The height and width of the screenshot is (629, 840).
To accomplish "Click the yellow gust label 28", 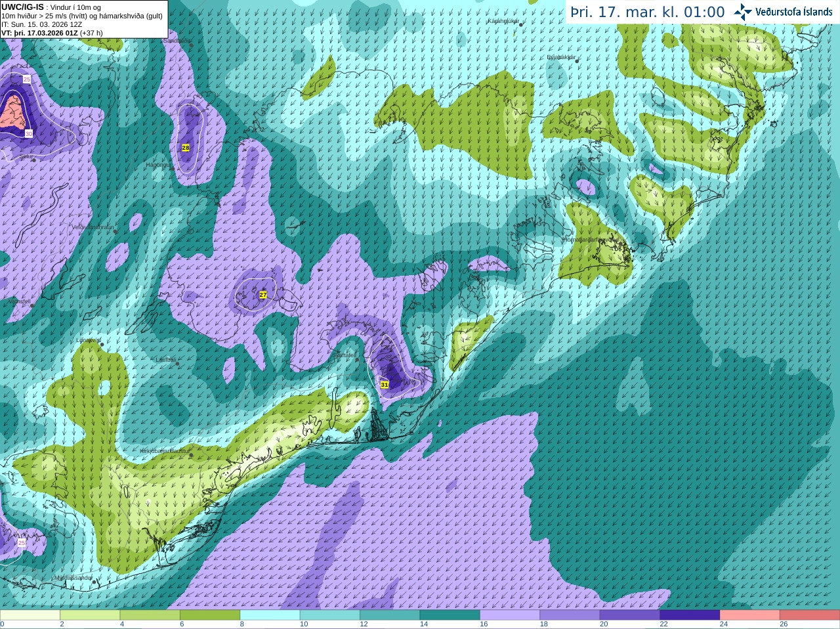I will click(186, 148).
